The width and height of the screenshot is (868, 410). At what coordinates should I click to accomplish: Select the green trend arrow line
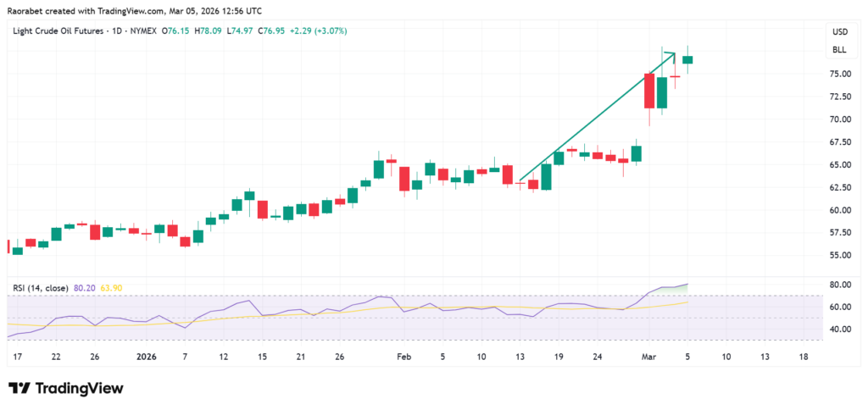click(x=593, y=119)
